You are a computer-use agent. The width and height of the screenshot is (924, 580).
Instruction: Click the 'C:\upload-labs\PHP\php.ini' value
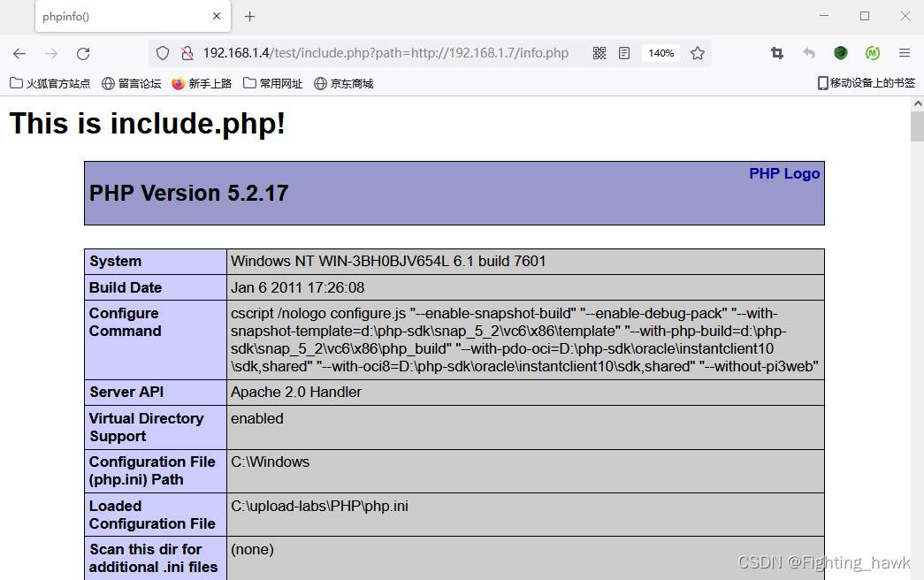[x=319, y=506]
